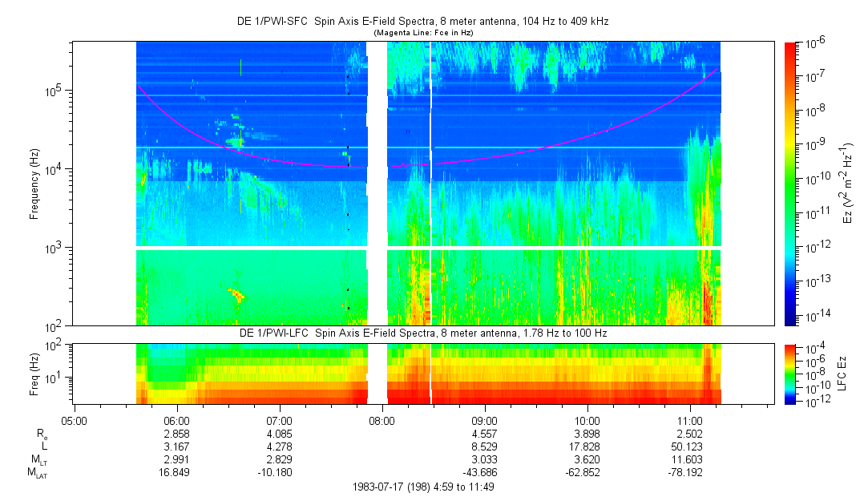Image resolution: width=868 pixels, height=497 pixels.
Task: Click the MLAT value -43.686
Action: pos(480,472)
